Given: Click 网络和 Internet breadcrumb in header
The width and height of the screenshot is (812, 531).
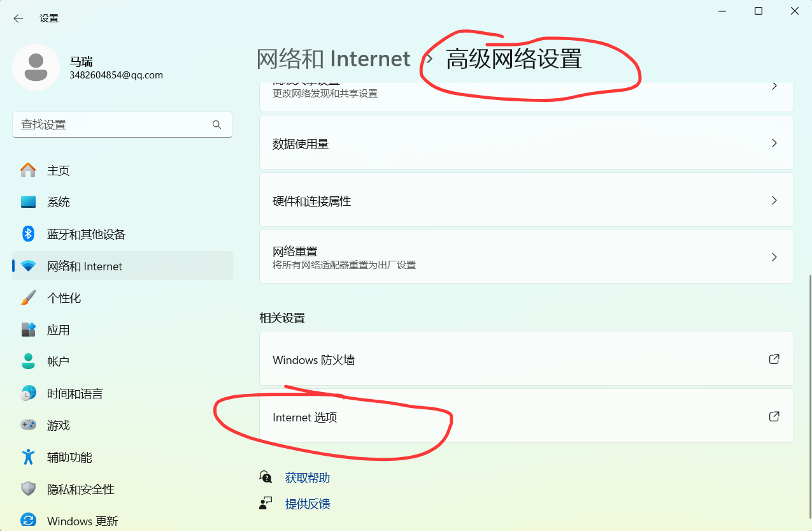Looking at the screenshot, I should pos(333,59).
